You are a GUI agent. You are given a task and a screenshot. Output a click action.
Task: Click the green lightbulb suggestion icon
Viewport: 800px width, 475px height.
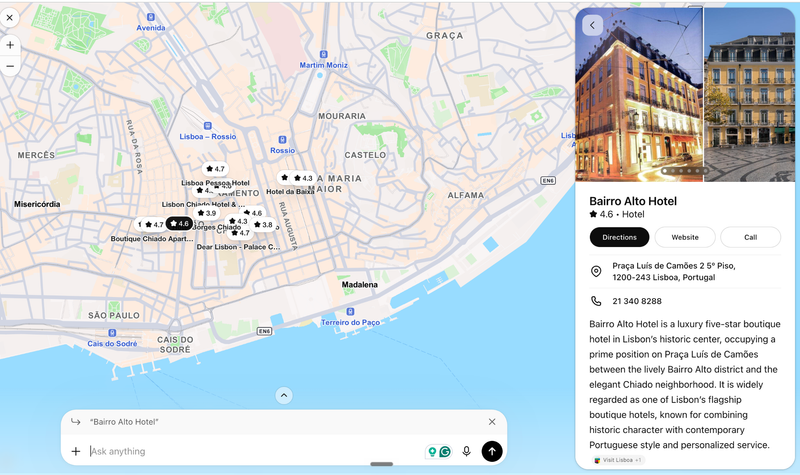point(432,452)
